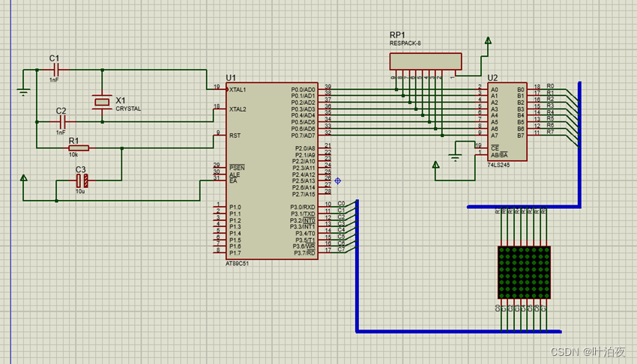Select electrolytic capacitor C3 symbol

[82, 181]
